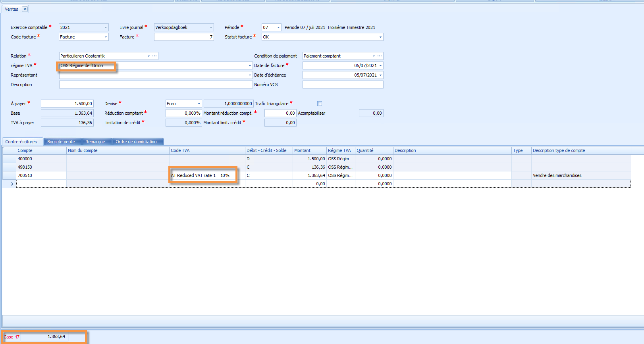Expand the Période dropdown

278,27
